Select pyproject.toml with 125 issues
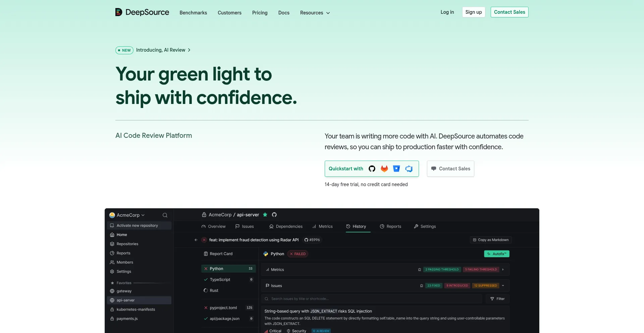Viewport: 644px width, 333px height. (x=228, y=308)
